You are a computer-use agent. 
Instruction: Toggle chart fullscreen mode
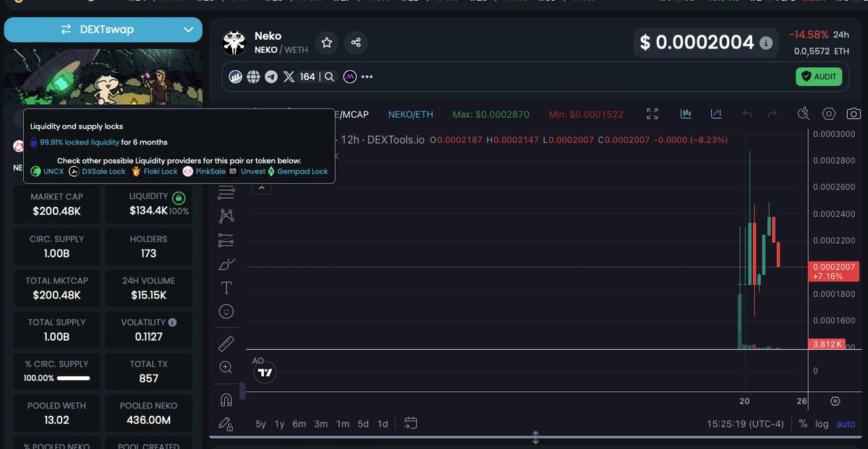[x=652, y=114]
